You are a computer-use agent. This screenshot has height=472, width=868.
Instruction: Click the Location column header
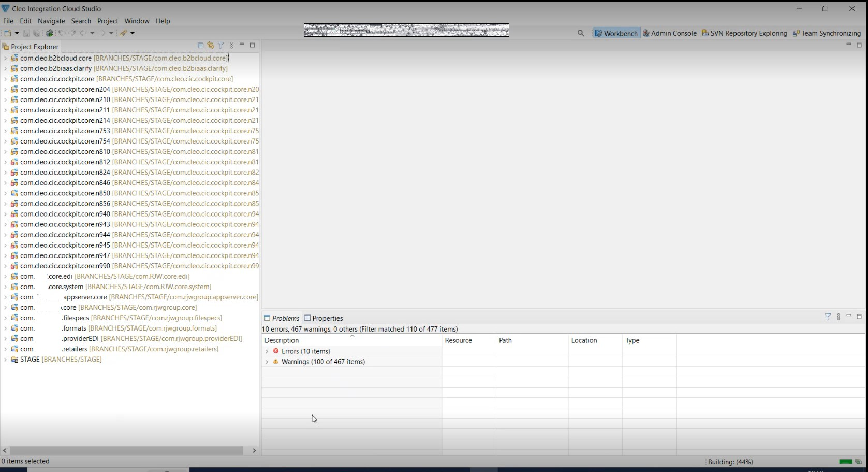click(x=595, y=340)
